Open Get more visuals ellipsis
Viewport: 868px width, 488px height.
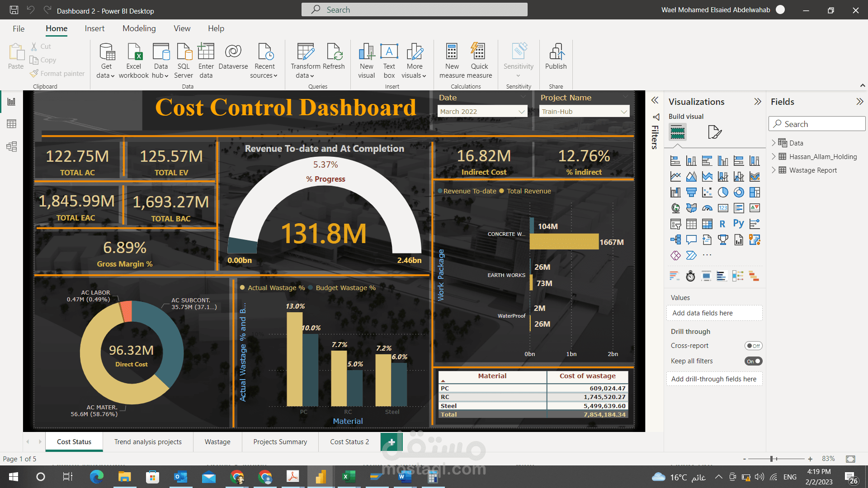pos(707,255)
